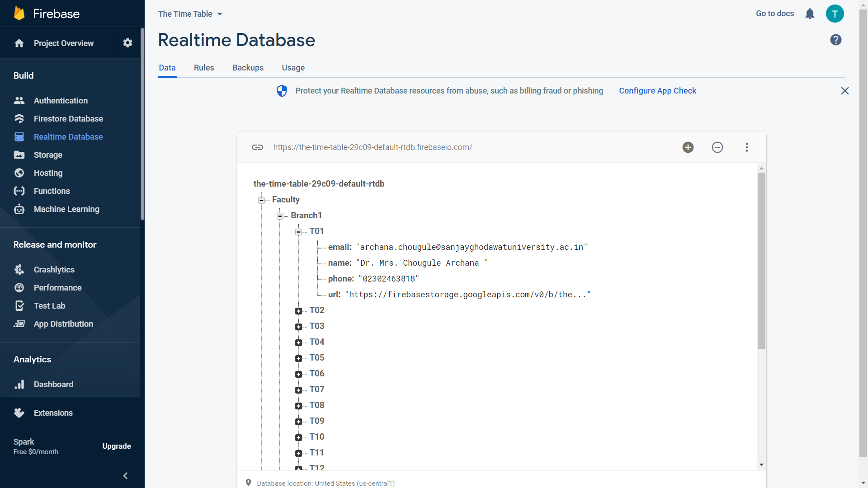Switch to the Rules tab
Image resolution: width=868 pixels, height=488 pixels.
(203, 68)
